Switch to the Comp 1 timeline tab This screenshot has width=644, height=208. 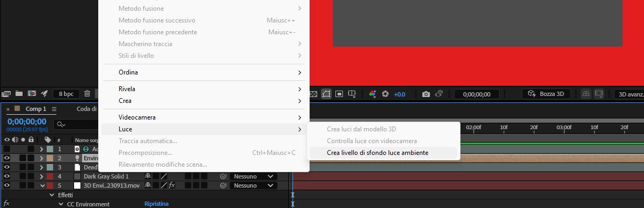36,109
